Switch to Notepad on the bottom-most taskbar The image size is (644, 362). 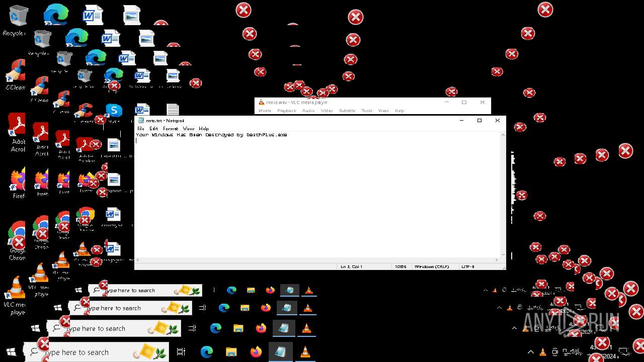tap(280, 352)
